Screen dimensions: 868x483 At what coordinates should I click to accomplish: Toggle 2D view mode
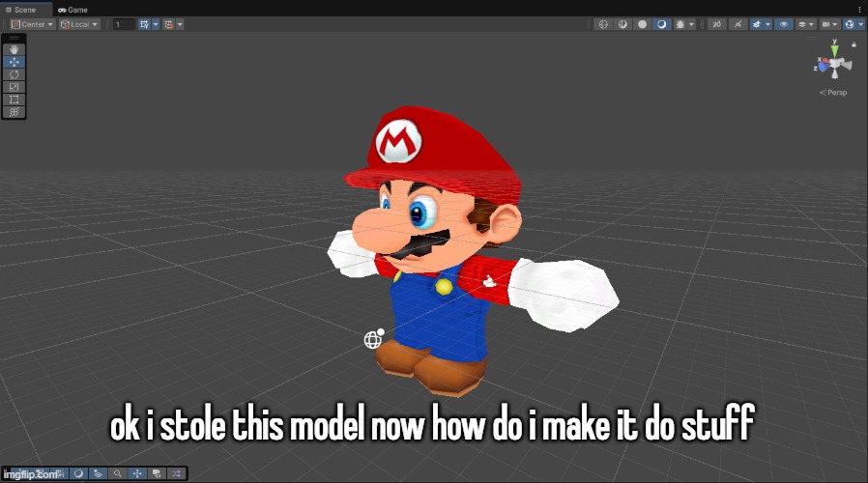tap(717, 24)
